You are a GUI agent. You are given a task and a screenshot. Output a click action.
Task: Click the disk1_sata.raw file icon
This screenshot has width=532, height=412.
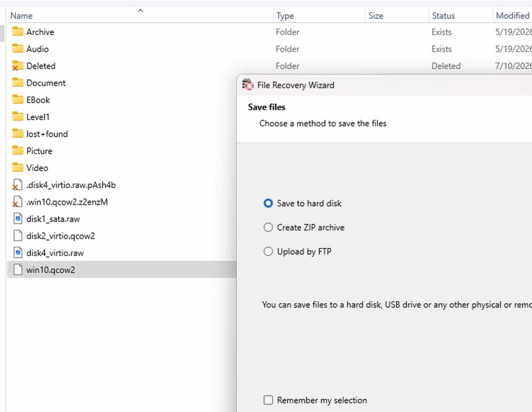[x=18, y=219]
